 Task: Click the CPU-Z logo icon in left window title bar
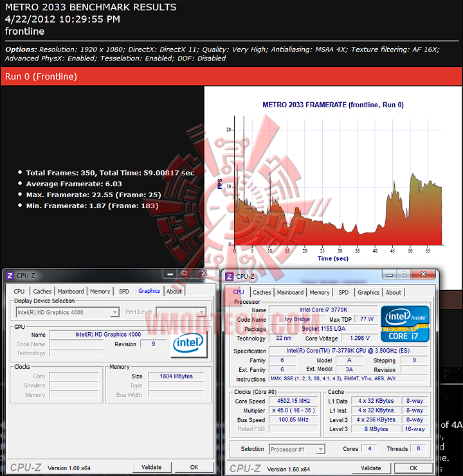coord(10,276)
